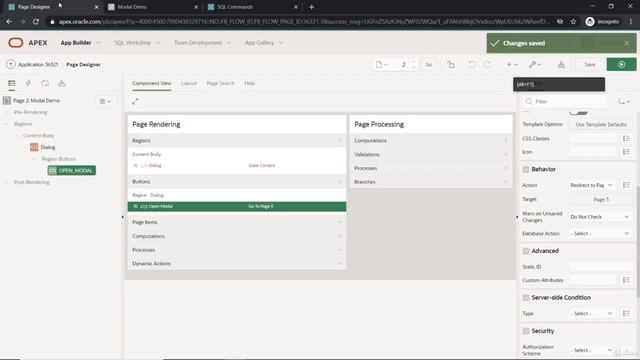Image resolution: width=640 pixels, height=360 pixels.
Task: Open Icon property pick-list icon
Action: (626, 152)
